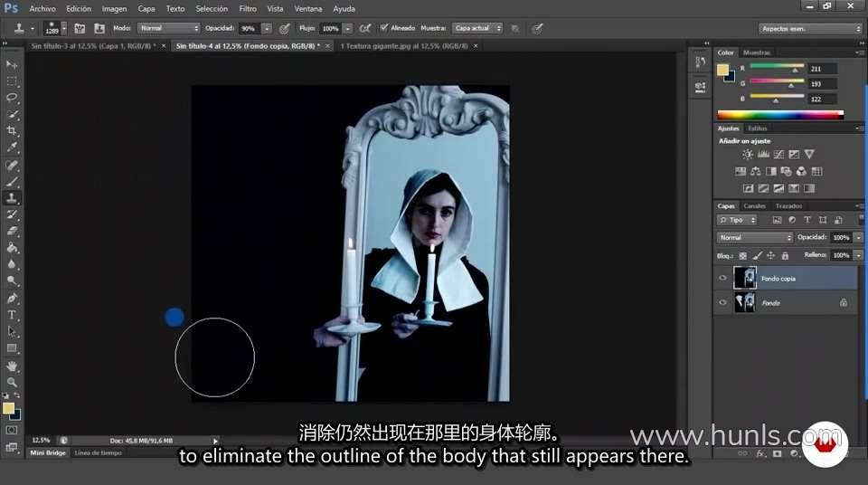This screenshot has height=485, width=868.
Task: Add a Brightness/Contrast adjustment
Action: 748,154
